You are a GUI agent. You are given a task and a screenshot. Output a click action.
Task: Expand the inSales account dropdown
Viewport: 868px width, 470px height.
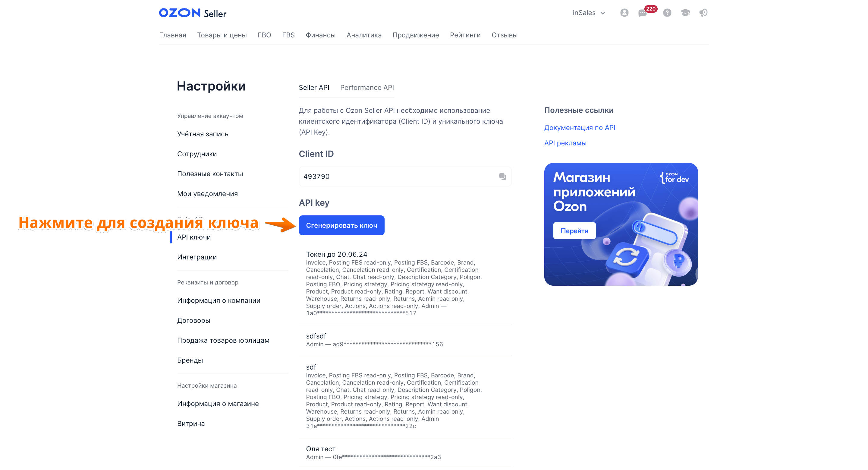(x=589, y=13)
